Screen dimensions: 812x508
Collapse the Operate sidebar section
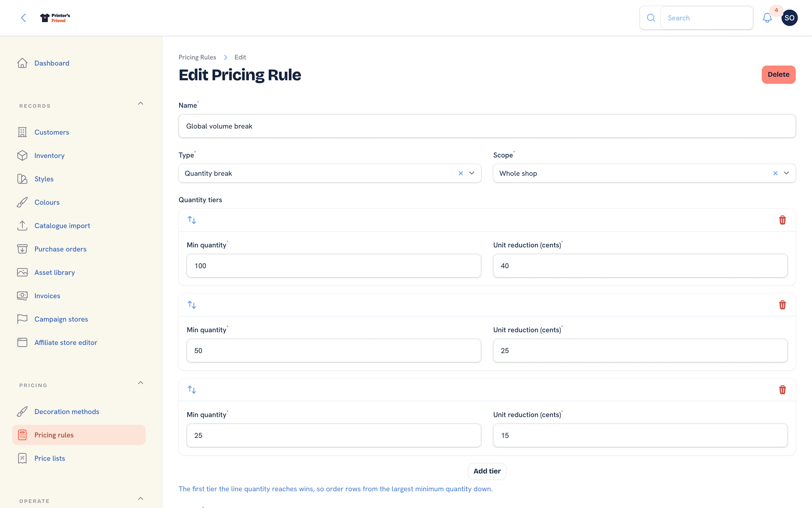coord(141,499)
